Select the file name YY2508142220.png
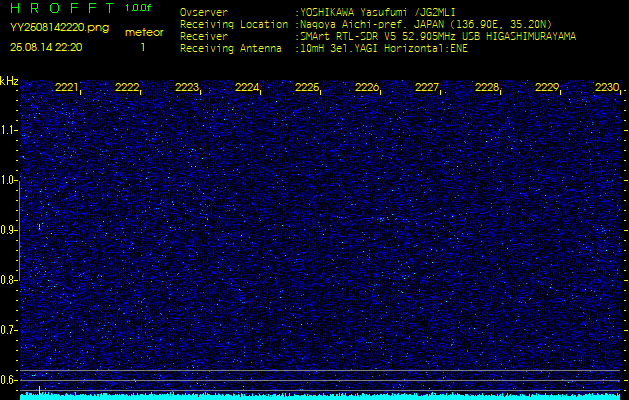The height and width of the screenshot is (400, 629). click(59, 28)
